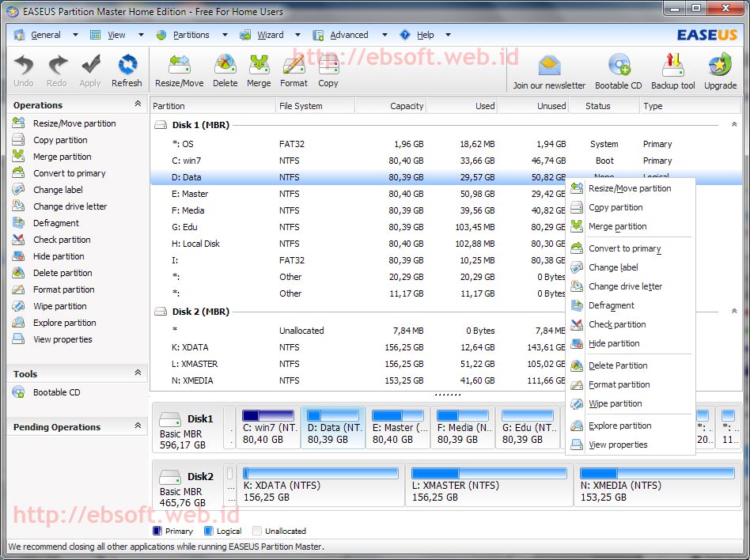The height and width of the screenshot is (560, 750).
Task: Choose Resize/Move partition in Operations panel
Action: (x=64, y=123)
